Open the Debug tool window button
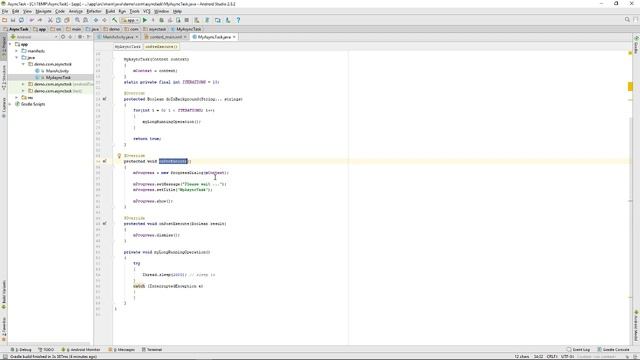This screenshot has height=360, width=640. [21, 350]
